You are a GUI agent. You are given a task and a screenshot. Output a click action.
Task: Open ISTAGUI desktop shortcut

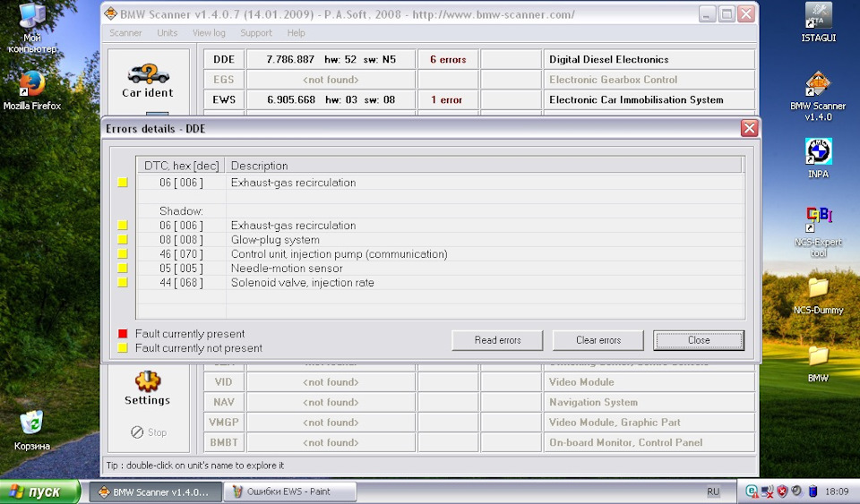[818, 15]
